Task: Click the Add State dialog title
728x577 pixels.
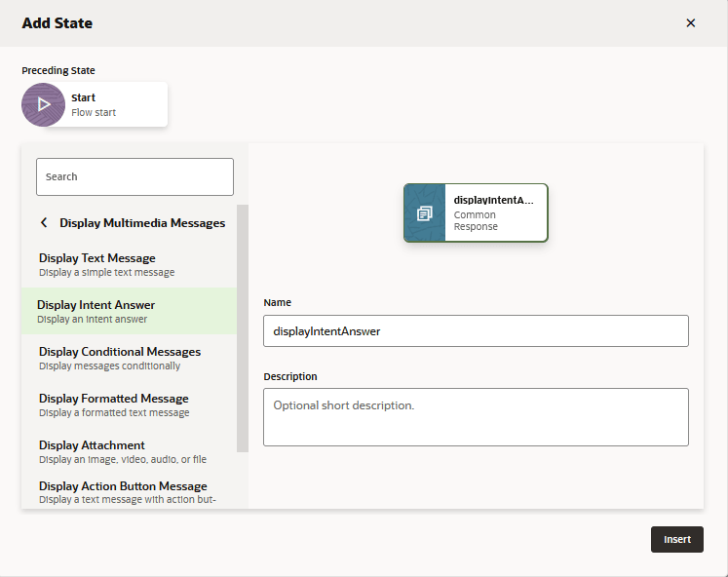Action: click(57, 22)
